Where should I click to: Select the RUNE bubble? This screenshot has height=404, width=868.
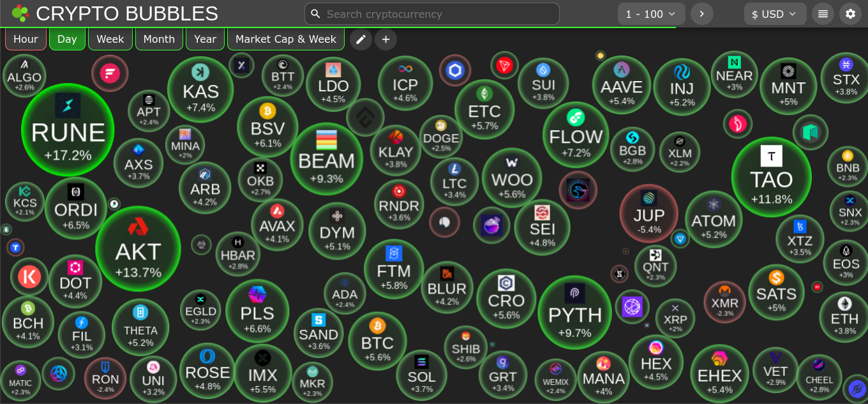tap(68, 130)
